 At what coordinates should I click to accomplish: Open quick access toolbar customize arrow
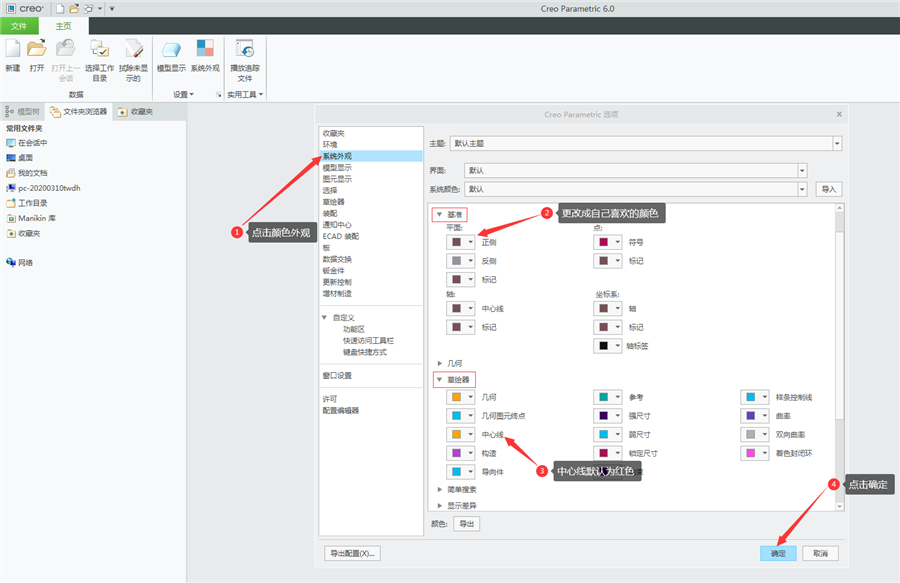[112, 9]
